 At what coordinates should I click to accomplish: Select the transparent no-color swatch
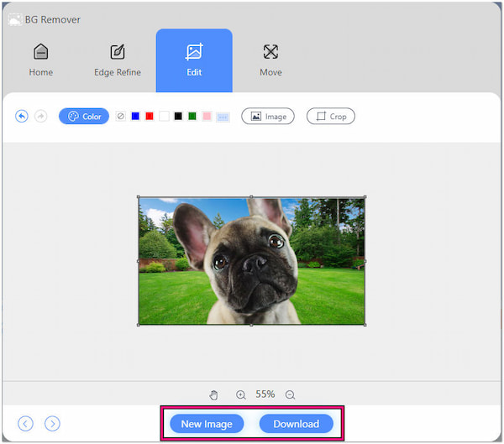[121, 117]
